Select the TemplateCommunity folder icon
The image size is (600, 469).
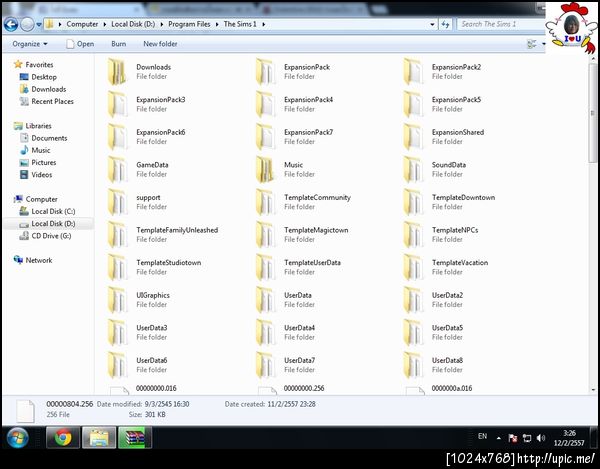pos(265,202)
